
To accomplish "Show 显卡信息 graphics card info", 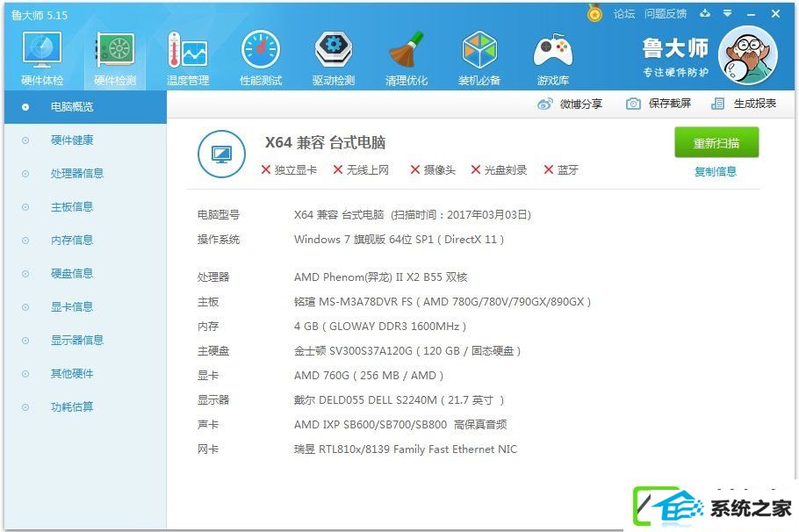I will tap(72, 306).
